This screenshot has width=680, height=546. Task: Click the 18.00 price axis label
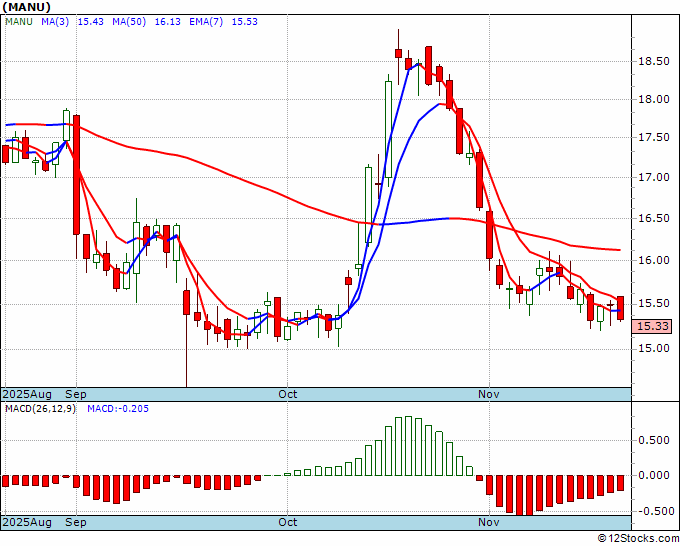(x=654, y=99)
